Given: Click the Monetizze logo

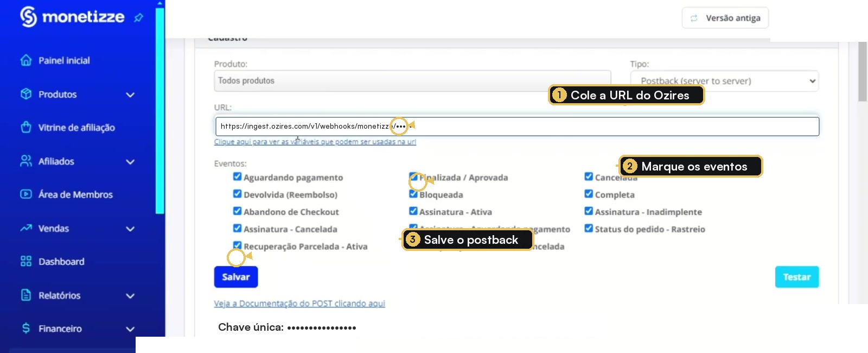Looking at the screenshot, I should 72,17.
